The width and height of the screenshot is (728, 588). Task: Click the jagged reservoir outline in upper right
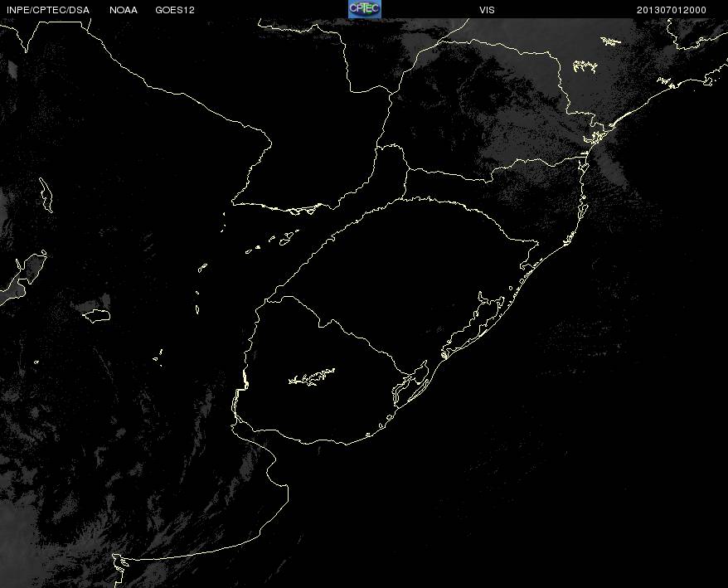point(585,66)
